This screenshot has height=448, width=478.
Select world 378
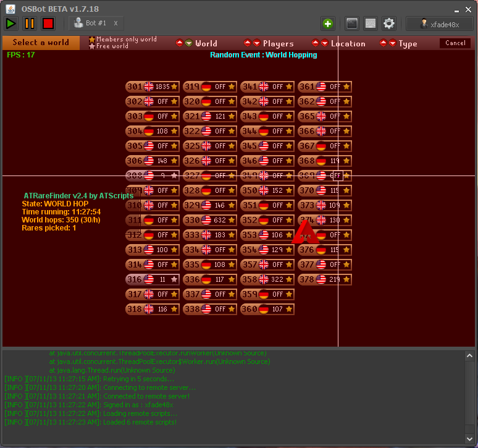(x=325, y=279)
